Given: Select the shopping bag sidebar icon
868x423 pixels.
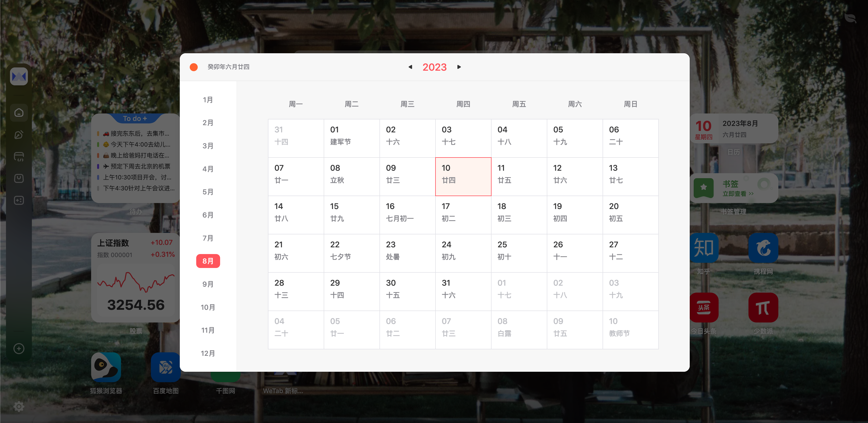Looking at the screenshot, I should point(19,178).
